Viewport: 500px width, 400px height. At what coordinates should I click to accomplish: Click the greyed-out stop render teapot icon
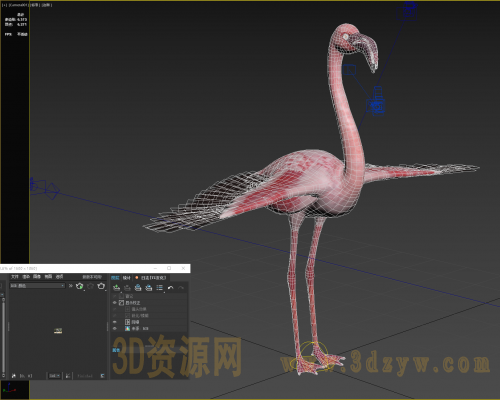90,286
